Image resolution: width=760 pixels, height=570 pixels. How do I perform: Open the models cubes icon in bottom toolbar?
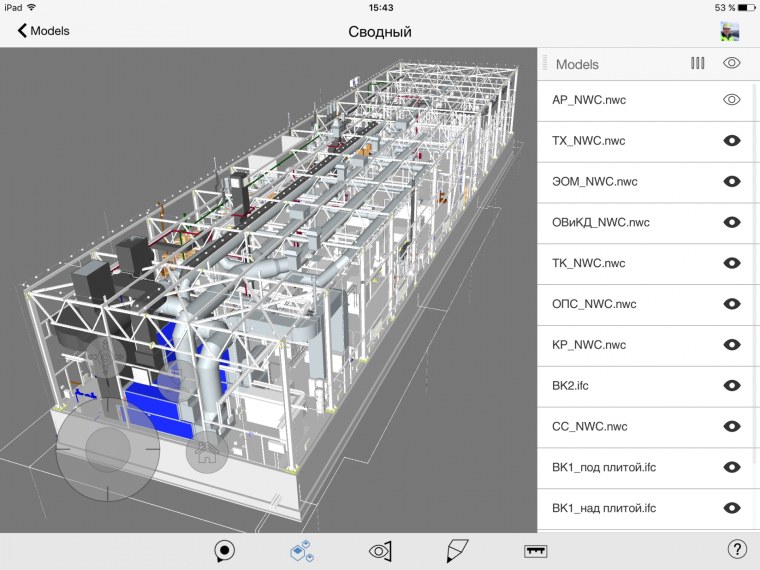(x=302, y=550)
